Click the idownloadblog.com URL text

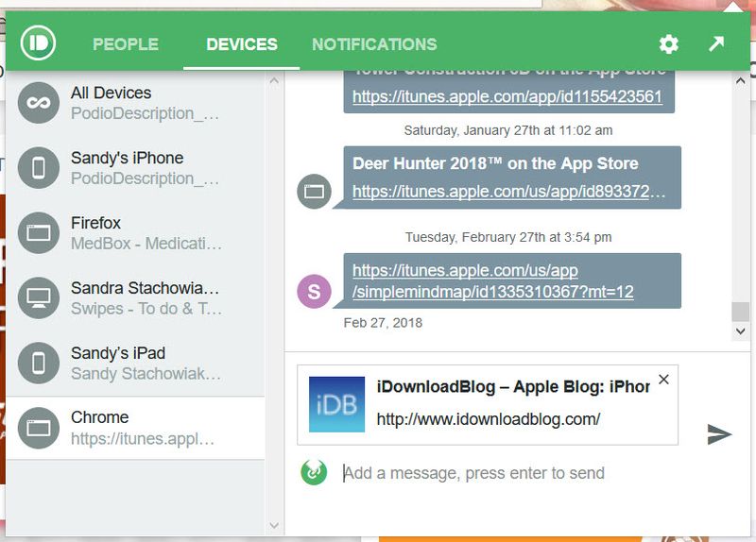[x=489, y=418]
